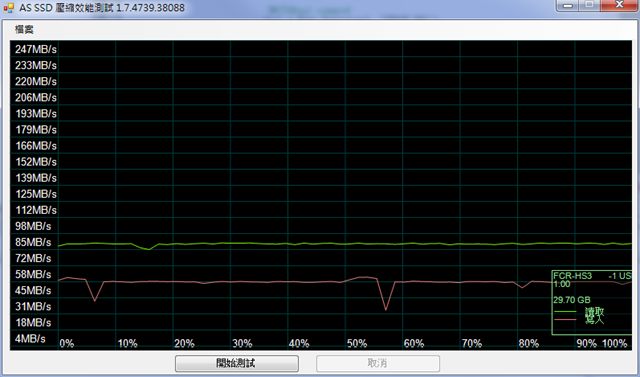The image size is (640, 377).
Task: Click the 30% x-axis label
Action: click(242, 344)
